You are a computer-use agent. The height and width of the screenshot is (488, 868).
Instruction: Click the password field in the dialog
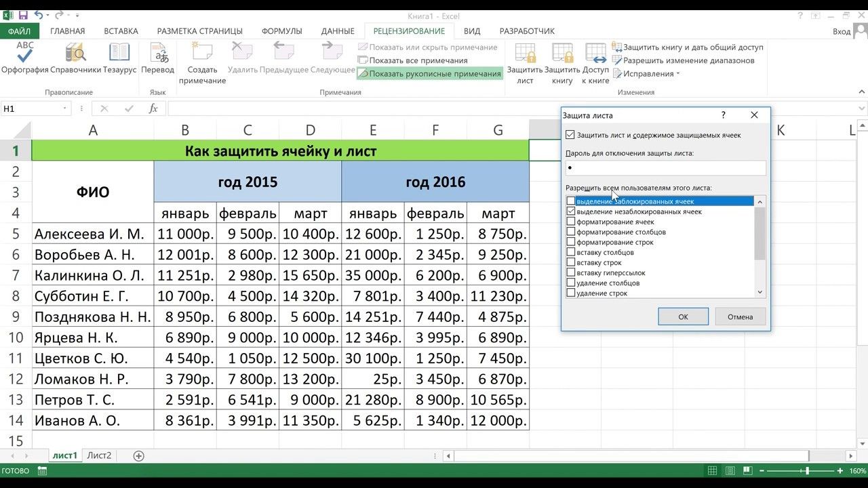click(666, 167)
